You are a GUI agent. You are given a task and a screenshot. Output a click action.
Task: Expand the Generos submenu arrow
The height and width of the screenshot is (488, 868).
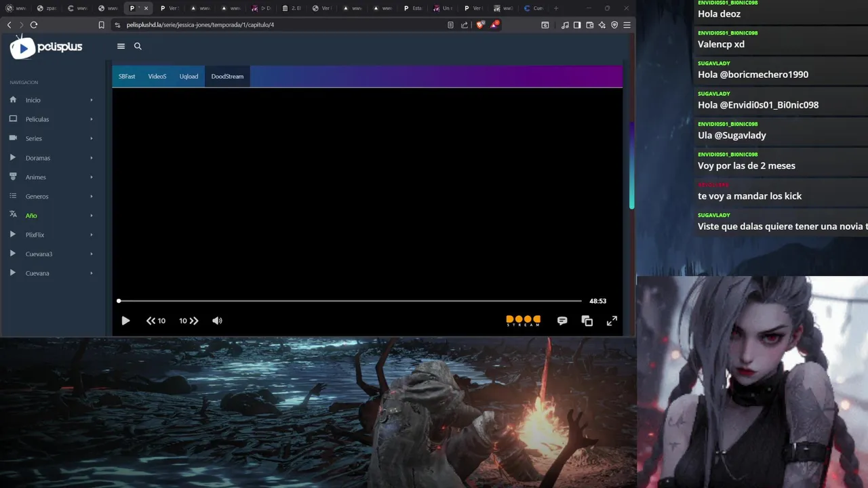(92, 197)
